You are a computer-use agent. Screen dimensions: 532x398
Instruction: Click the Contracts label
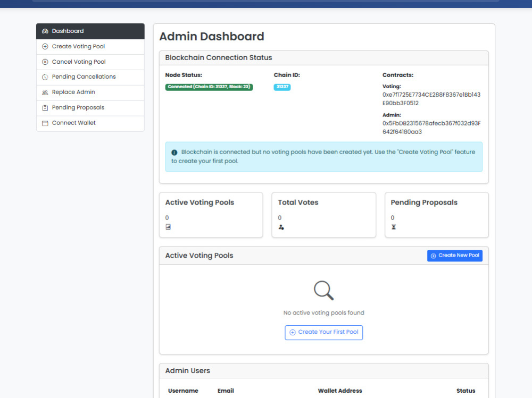pyautogui.click(x=398, y=75)
